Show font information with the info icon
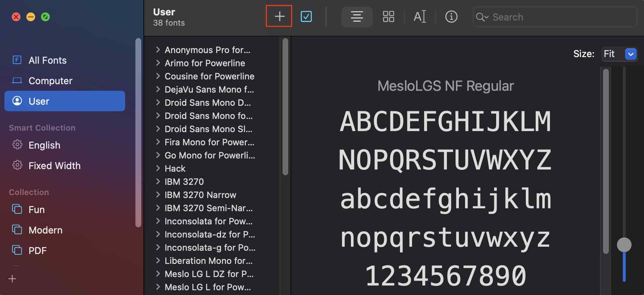This screenshot has width=644, height=295. click(451, 16)
